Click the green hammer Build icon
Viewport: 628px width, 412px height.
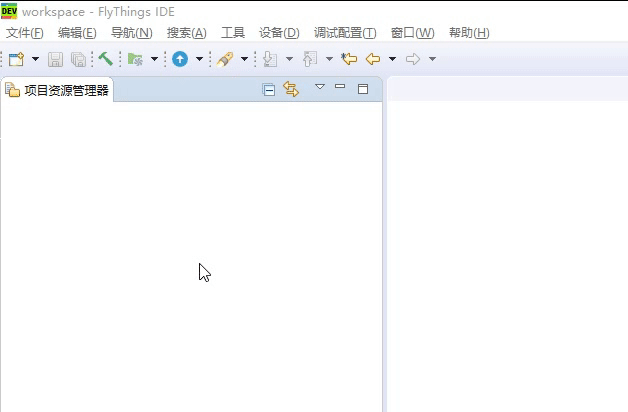(x=105, y=59)
